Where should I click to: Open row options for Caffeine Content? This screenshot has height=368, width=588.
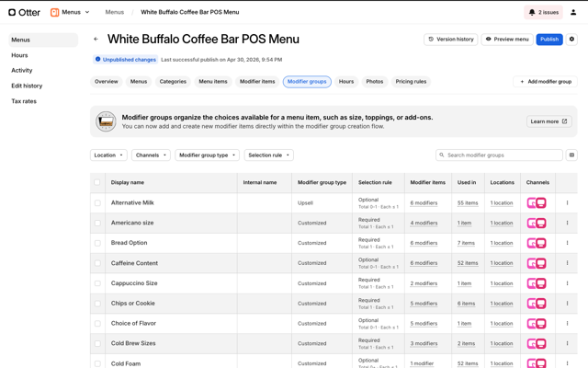567,263
